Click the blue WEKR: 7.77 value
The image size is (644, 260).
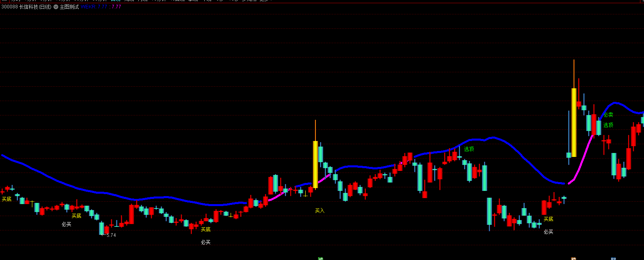click(x=94, y=7)
